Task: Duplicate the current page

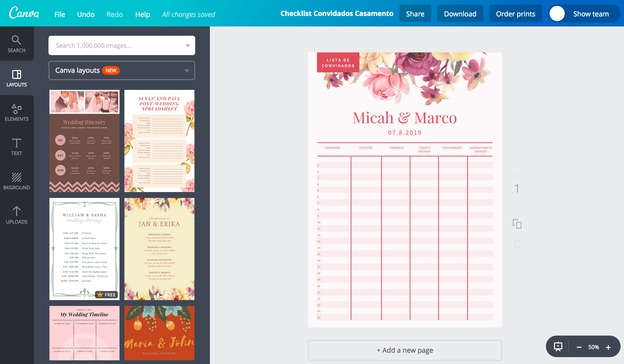Action: pos(518,224)
